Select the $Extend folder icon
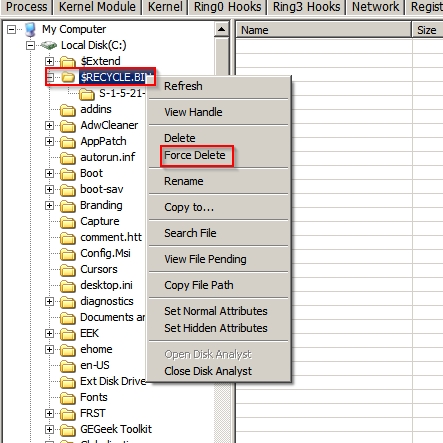The width and height of the screenshot is (443, 443). coord(68,61)
